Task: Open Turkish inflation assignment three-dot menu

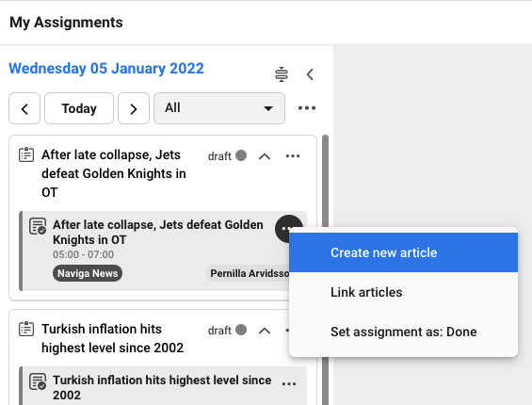Action: pos(289,384)
